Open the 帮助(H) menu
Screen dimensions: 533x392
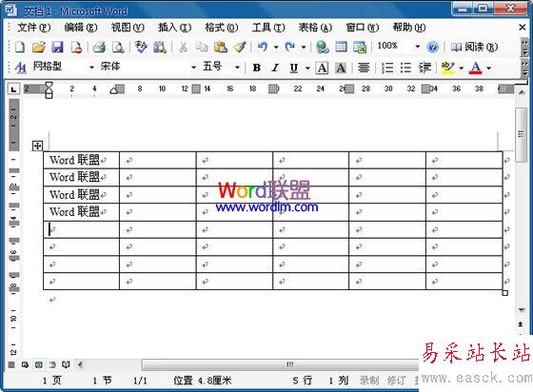[409, 28]
